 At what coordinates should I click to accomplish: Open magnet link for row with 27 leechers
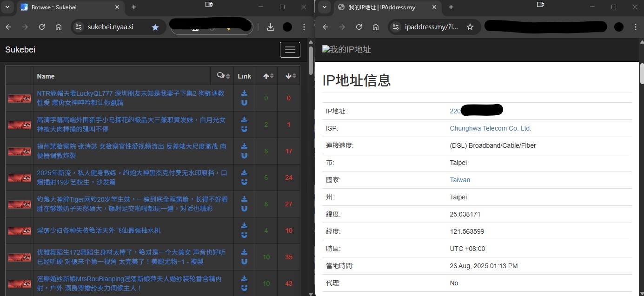click(244, 208)
